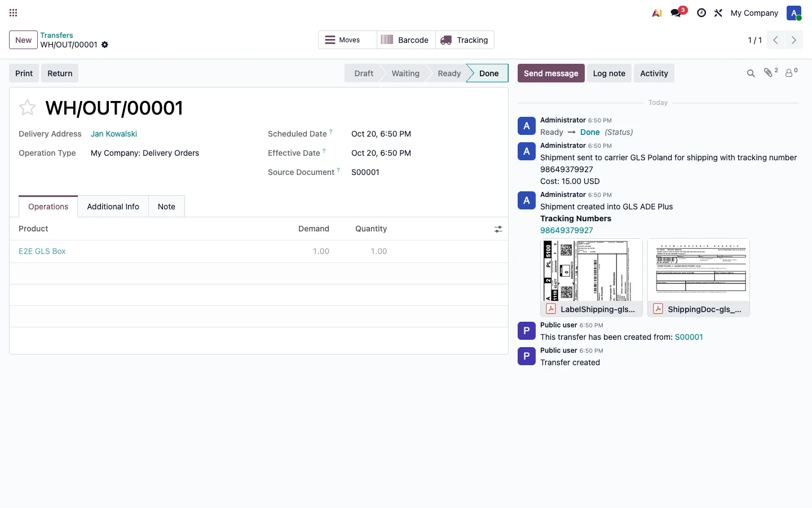Click the Return button
812x508 pixels.
60,73
